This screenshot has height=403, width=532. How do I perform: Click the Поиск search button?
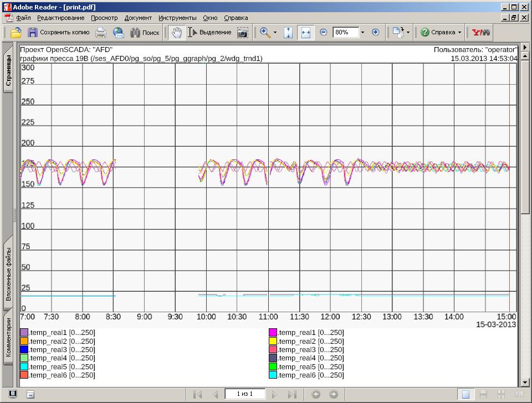tap(145, 33)
